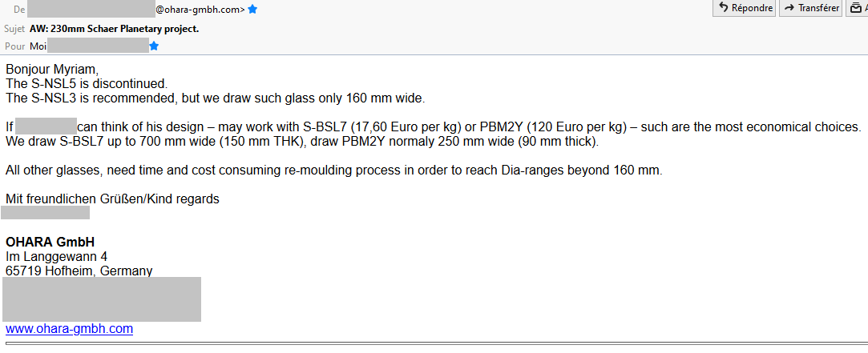Click the bold OHARA GmbH signature name
868x353 pixels.
coord(50,242)
